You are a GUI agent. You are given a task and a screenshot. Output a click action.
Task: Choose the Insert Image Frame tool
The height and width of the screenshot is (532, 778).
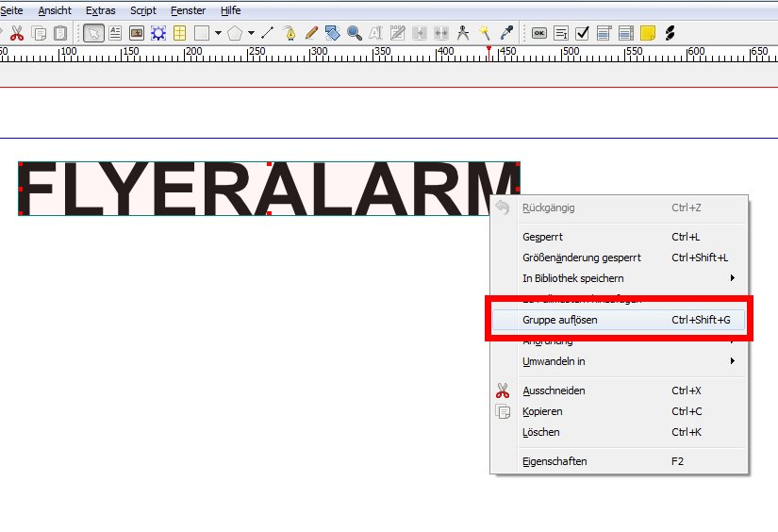pyautogui.click(x=137, y=33)
